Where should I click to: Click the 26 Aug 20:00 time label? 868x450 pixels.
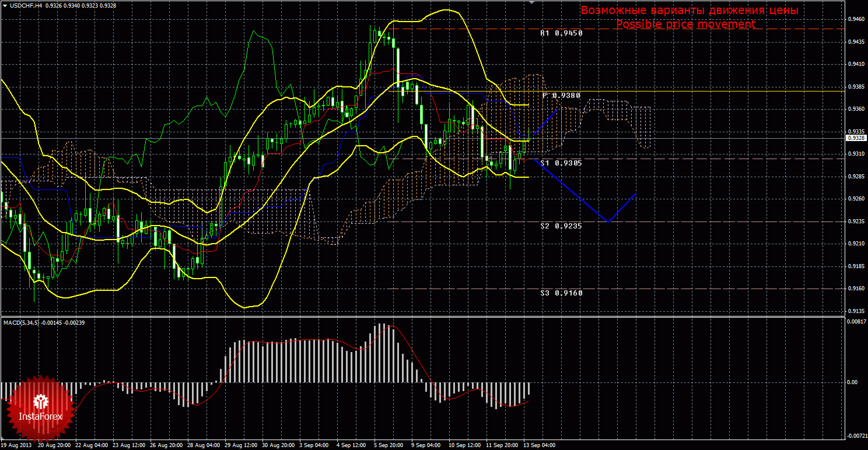(x=166, y=445)
